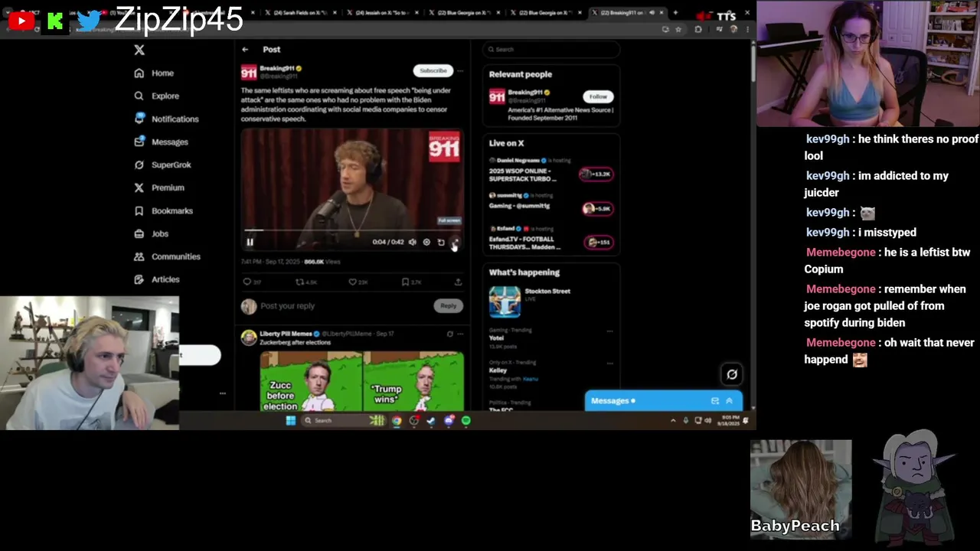This screenshot has width=980, height=551.
Task: Share the post with the share icon
Action: click(x=458, y=282)
